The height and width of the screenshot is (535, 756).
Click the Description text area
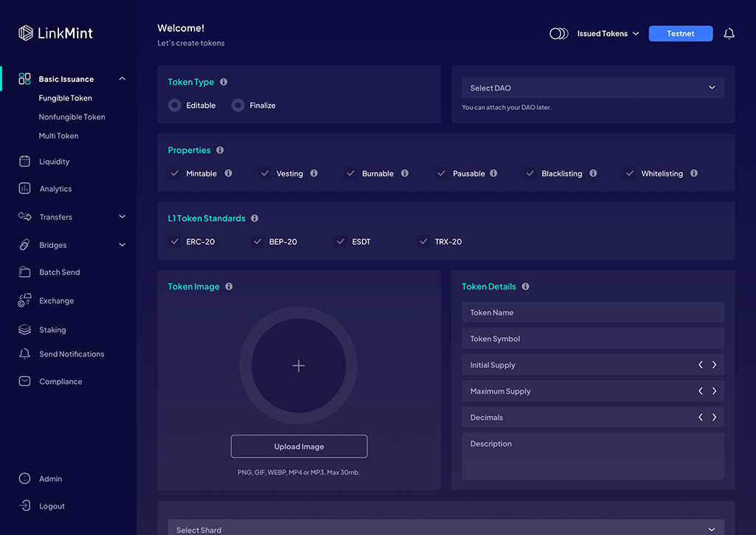(593, 456)
